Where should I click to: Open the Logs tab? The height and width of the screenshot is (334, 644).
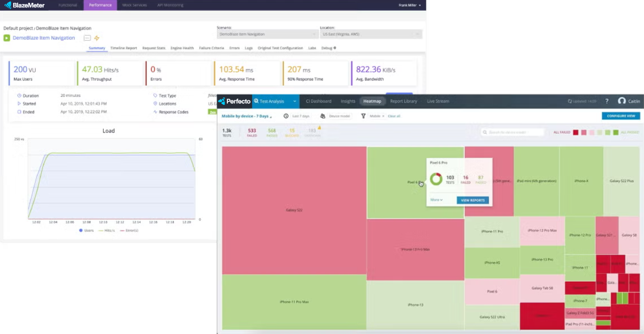(x=249, y=48)
